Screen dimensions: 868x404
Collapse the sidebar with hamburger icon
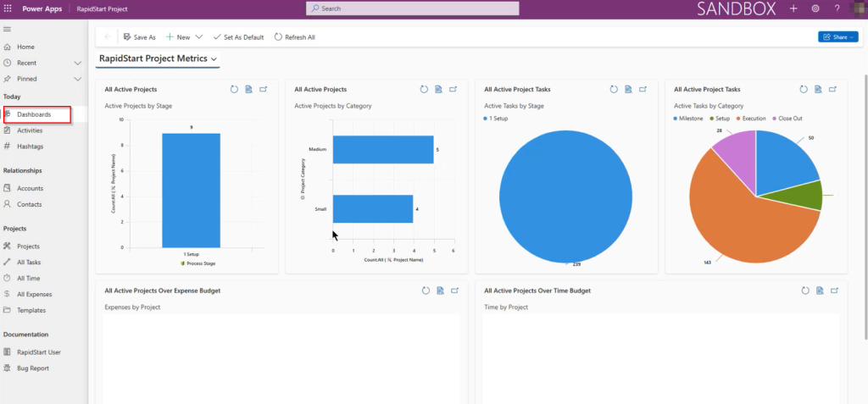[7, 30]
